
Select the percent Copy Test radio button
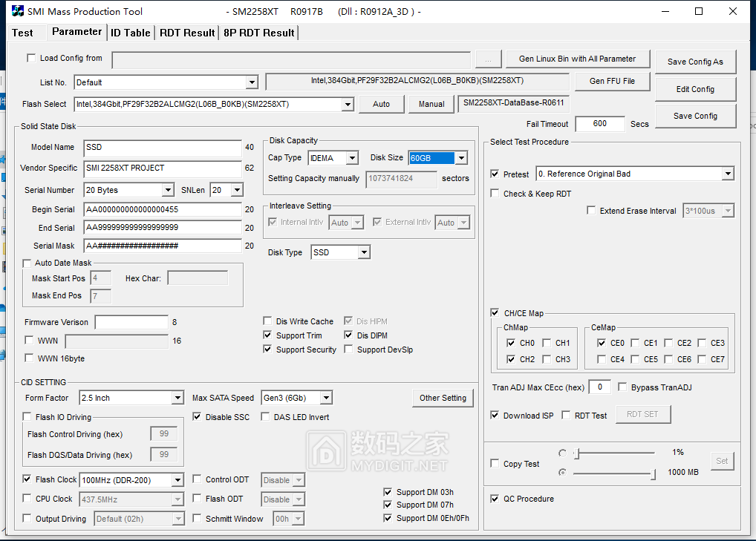[x=563, y=453]
